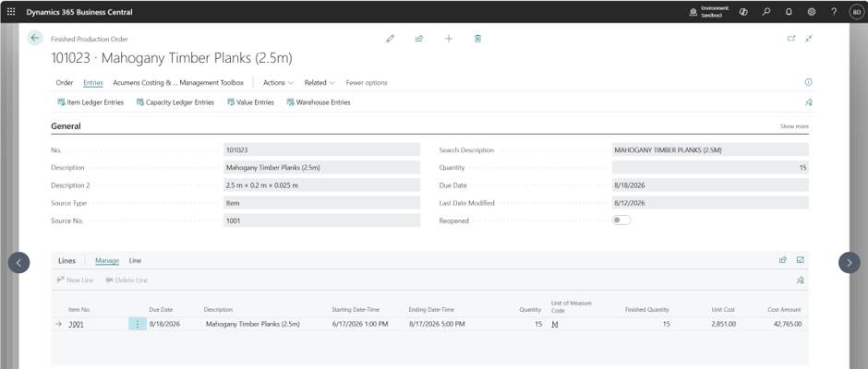Click Dynamics 365 Business Central title
The height and width of the screenshot is (369, 868).
79,12
